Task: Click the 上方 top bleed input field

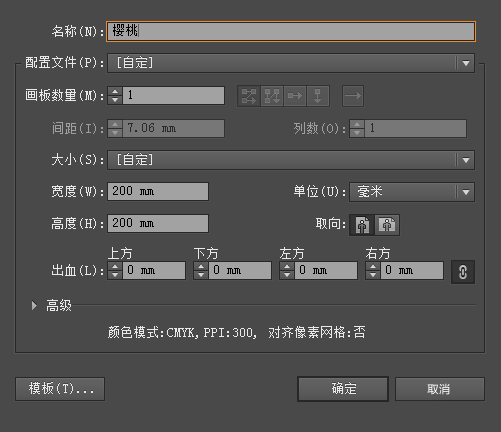Action: (154, 270)
